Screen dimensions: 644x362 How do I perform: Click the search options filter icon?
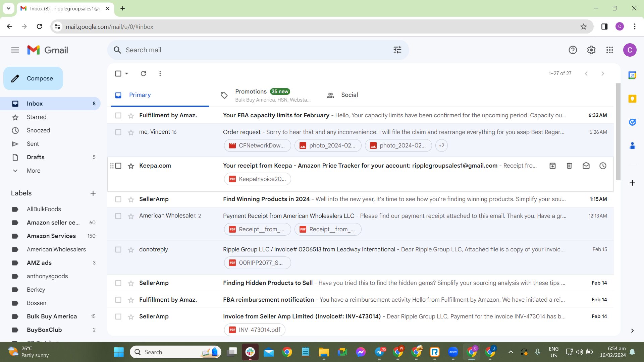pyautogui.click(x=397, y=50)
